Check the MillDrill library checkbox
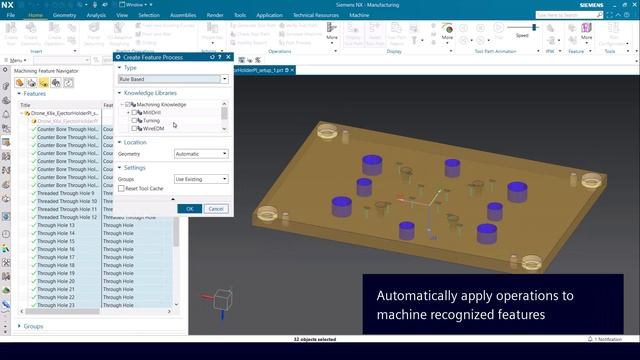 (134, 112)
